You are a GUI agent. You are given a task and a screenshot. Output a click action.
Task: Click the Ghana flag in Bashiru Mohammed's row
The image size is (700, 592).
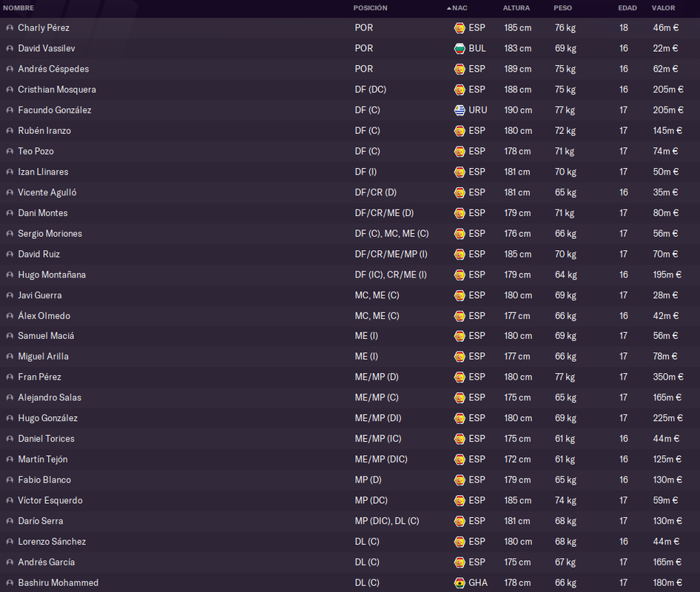click(x=460, y=582)
